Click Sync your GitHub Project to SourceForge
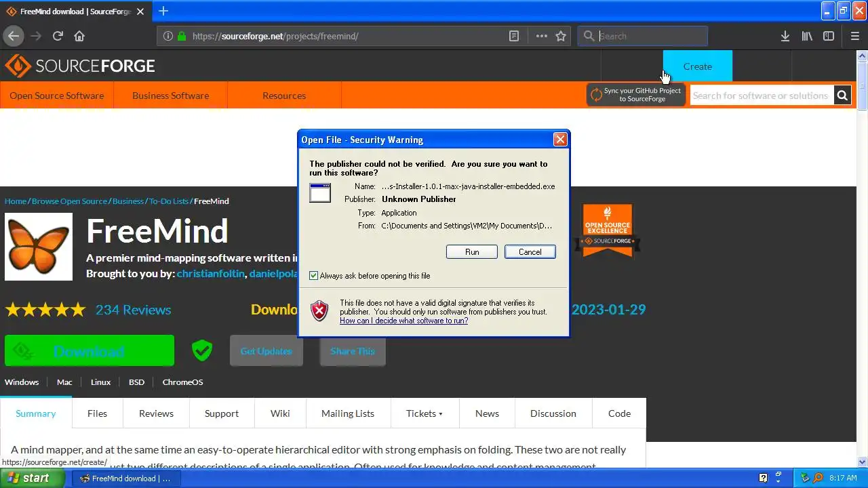The image size is (868, 488). 636,95
